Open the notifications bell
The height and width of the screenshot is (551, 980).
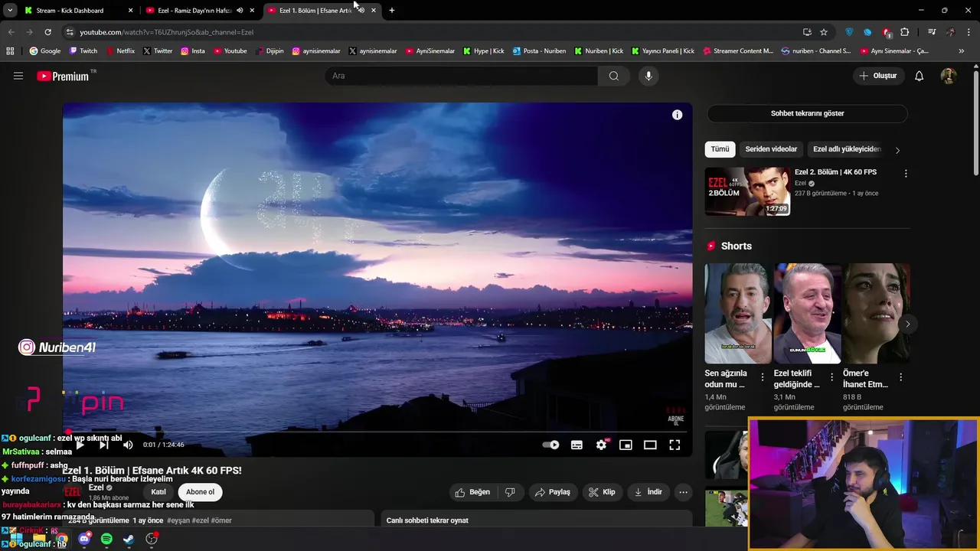(x=920, y=76)
